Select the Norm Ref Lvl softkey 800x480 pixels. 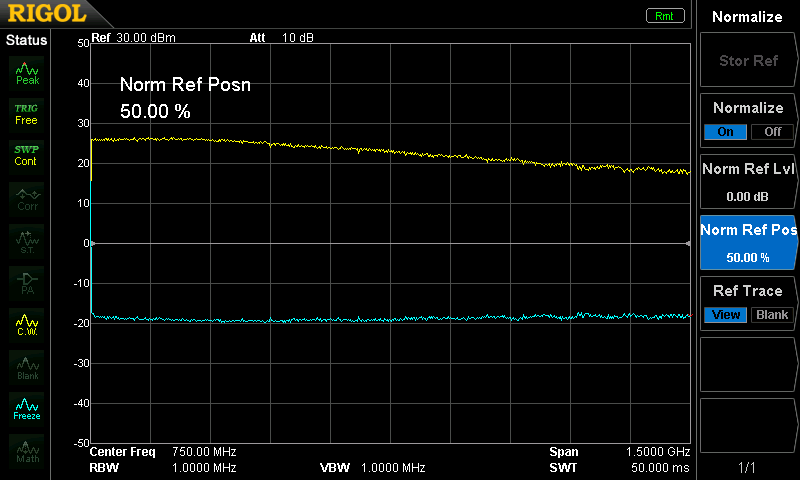coord(748,181)
